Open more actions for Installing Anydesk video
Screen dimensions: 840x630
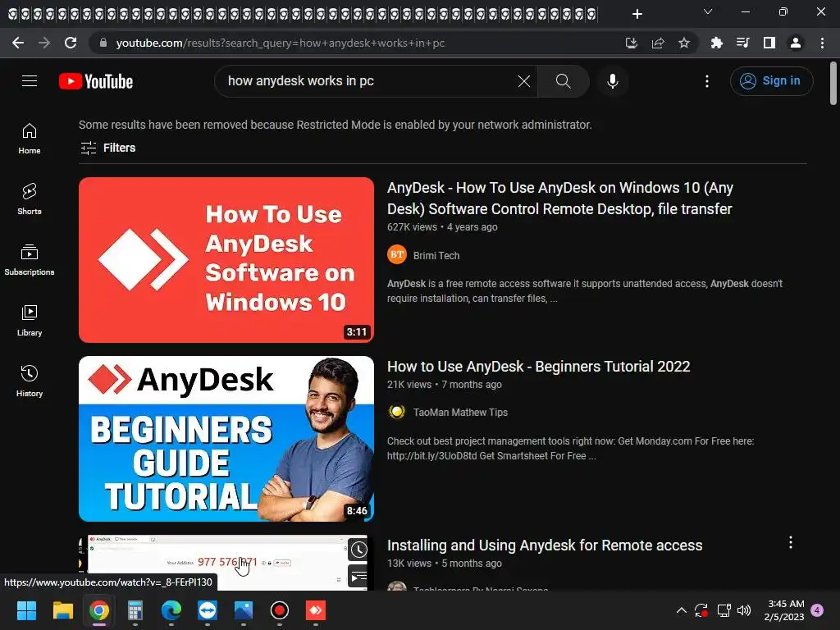[x=790, y=543]
